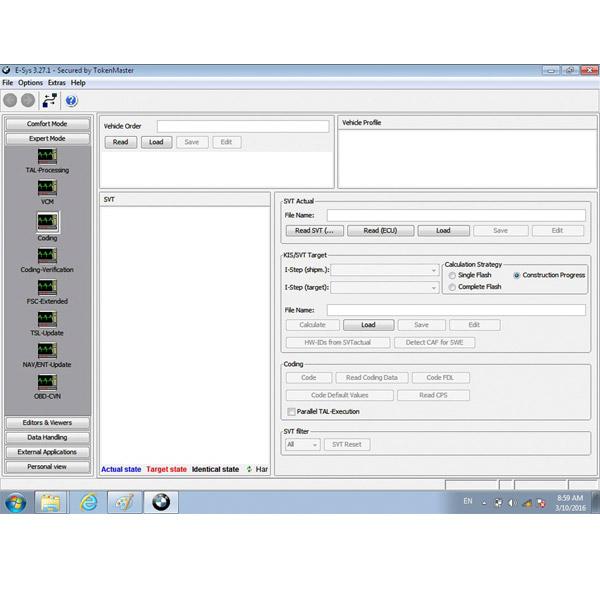The height and width of the screenshot is (600, 600).
Task: Open the TAL-Processing module
Action: coord(47,156)
